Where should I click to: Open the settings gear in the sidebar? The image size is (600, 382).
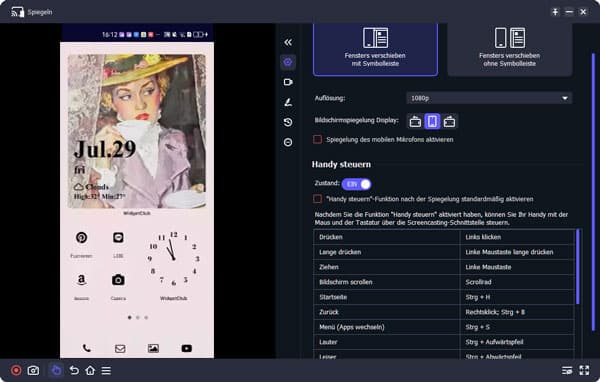pyautogui.click(x=288, y=62)
